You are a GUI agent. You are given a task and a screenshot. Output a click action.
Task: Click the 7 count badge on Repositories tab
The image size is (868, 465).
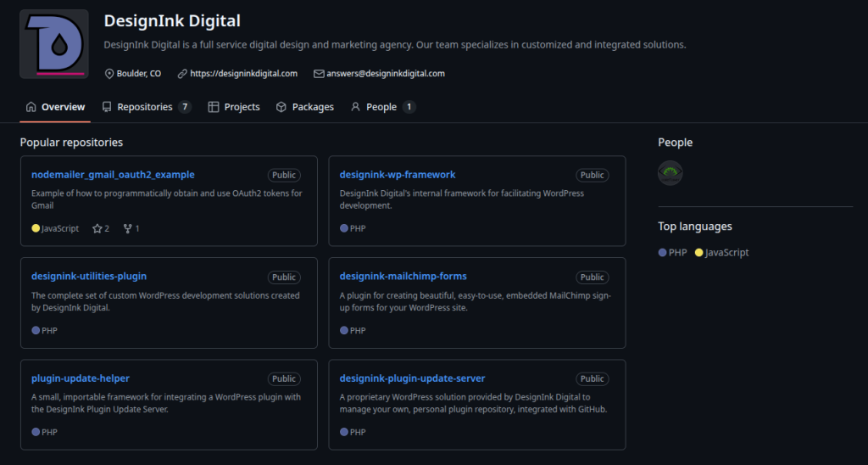pyautogui.click(x=185, y=107)
